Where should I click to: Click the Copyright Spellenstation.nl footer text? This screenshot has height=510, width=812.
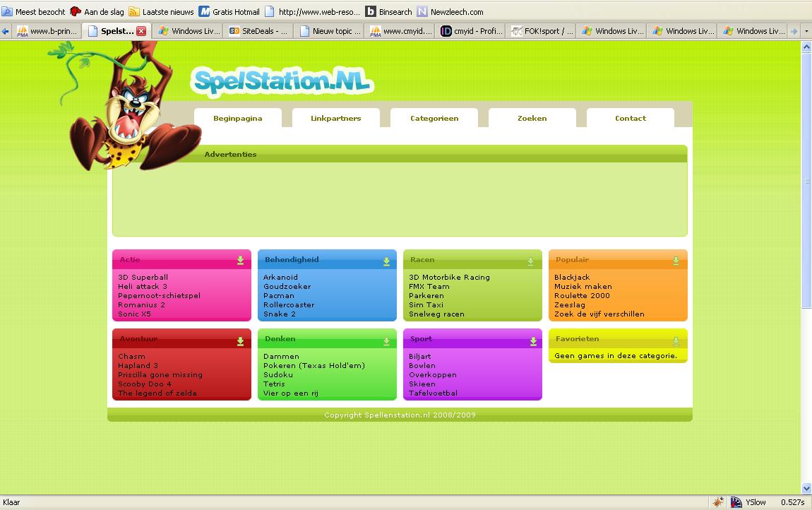pyautogui.click(x=400, y=415)
